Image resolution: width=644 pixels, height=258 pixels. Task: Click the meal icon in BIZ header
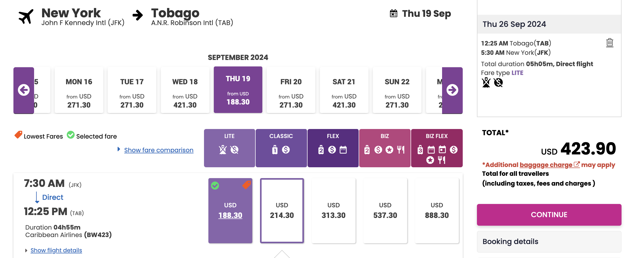[401, 150]
